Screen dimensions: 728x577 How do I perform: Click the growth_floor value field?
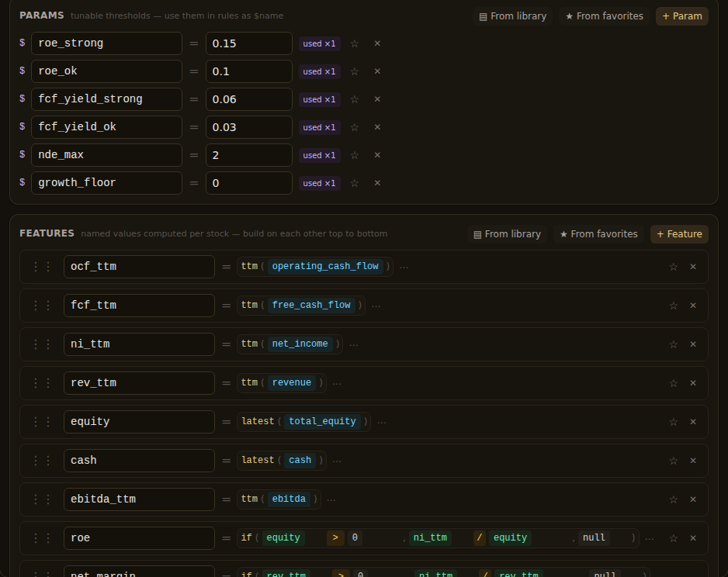point(249,183)
